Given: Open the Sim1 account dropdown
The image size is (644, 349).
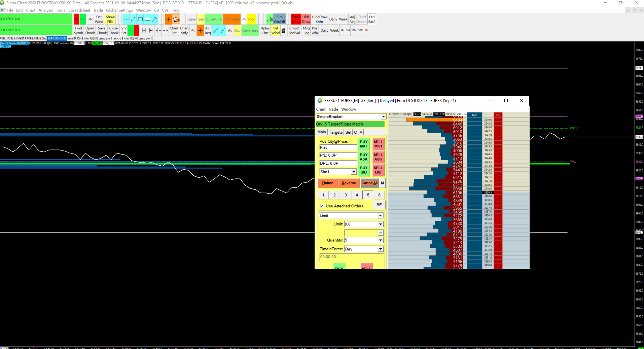Looking at the screenshot, I should click(353, 172).
